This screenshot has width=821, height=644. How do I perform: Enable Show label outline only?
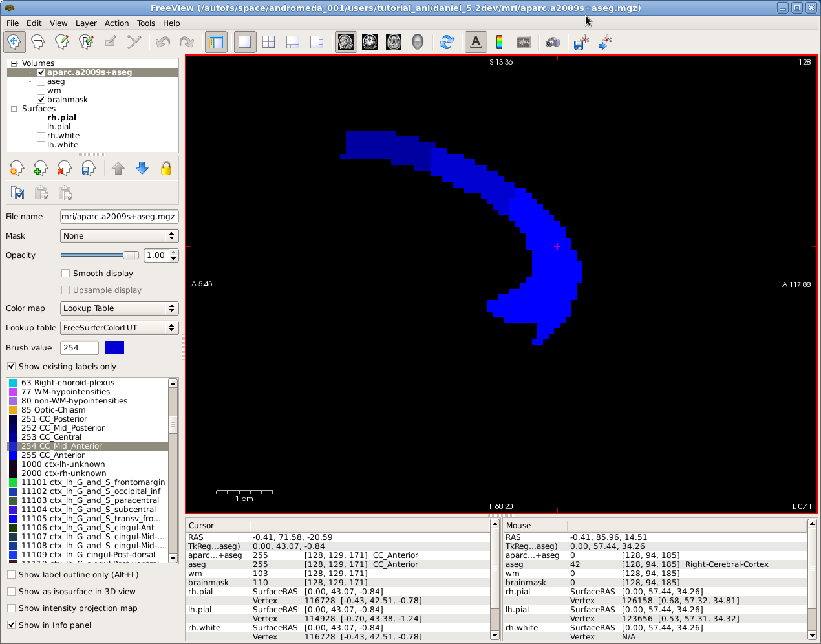[x=11, y=575]
